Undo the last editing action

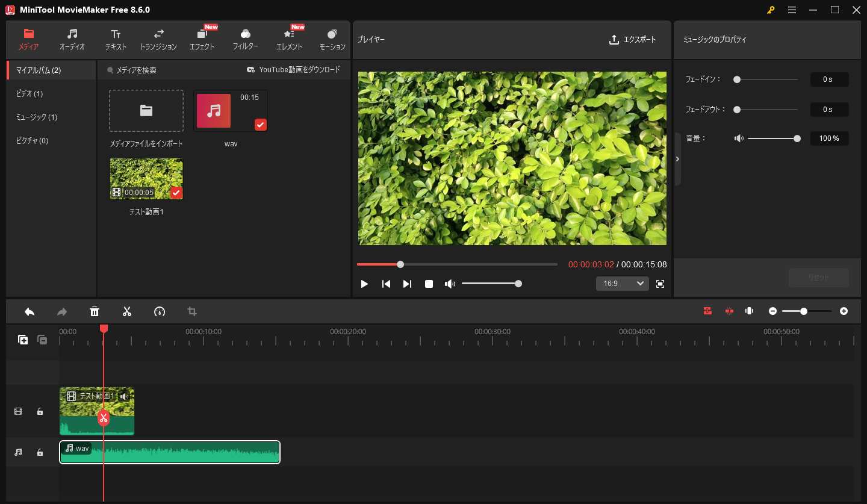point(30,311)
